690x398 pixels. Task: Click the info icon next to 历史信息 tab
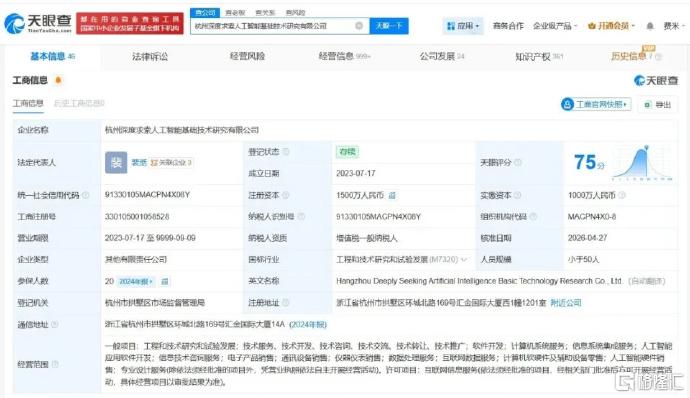658,56
